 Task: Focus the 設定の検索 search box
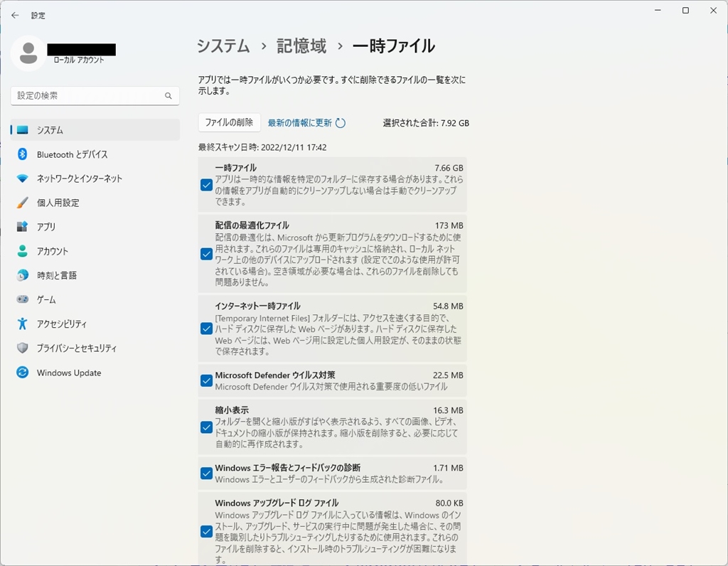pos(95,96)
